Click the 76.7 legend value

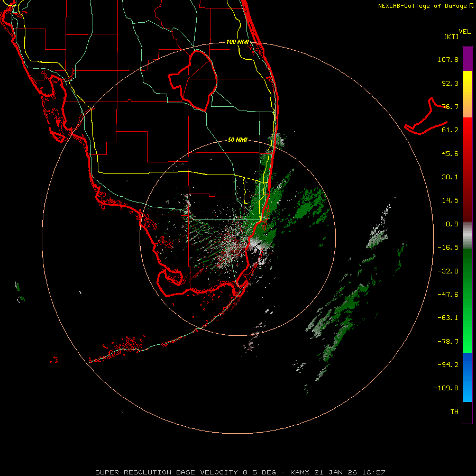tap(450, 106)
